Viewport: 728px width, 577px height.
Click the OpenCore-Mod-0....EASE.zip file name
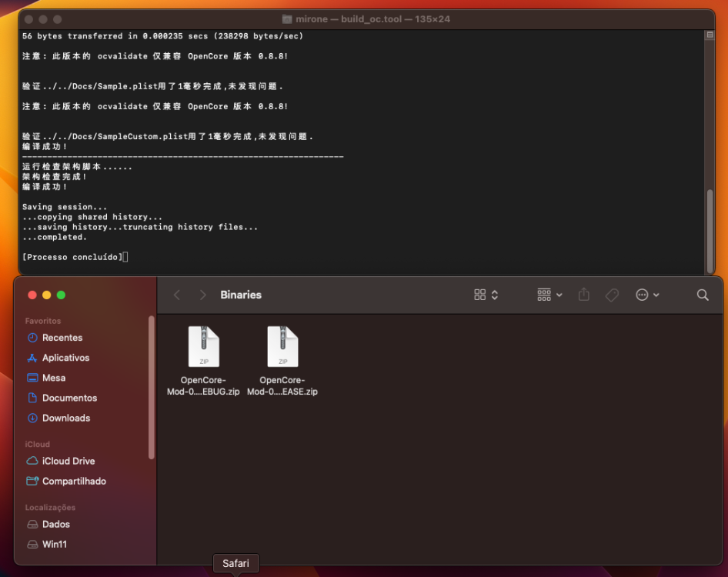282,385
